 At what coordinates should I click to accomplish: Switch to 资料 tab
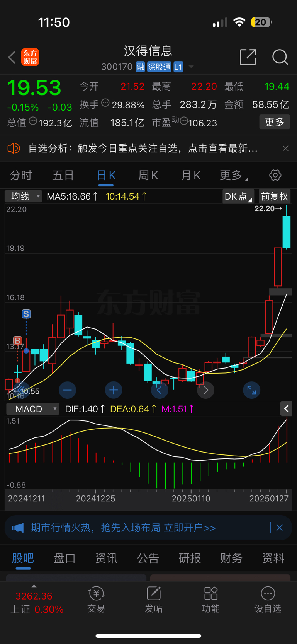click(273, 558)
